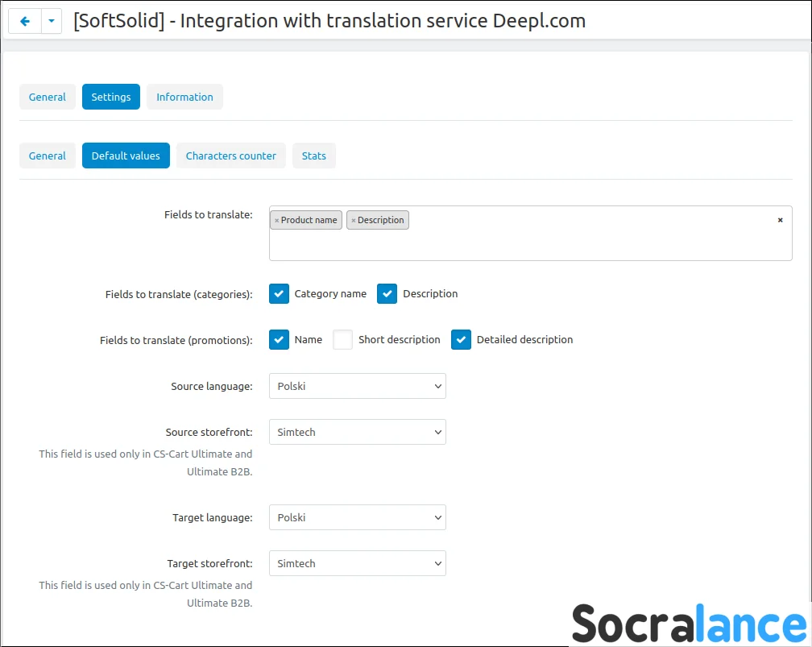Uncheck categories Description checkbox
812x647 pixels.
coord(387,294)
